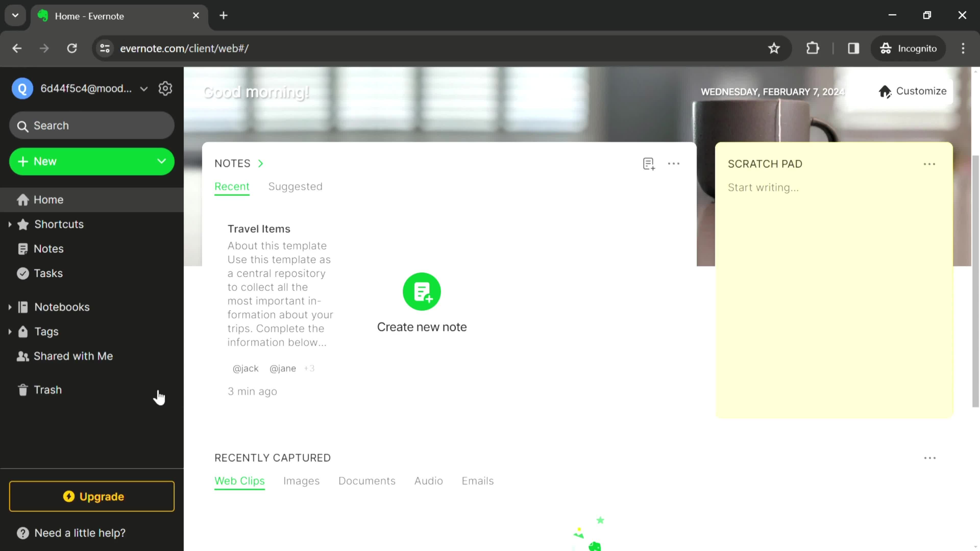Expand the Notebooks section

coord(9,307)
